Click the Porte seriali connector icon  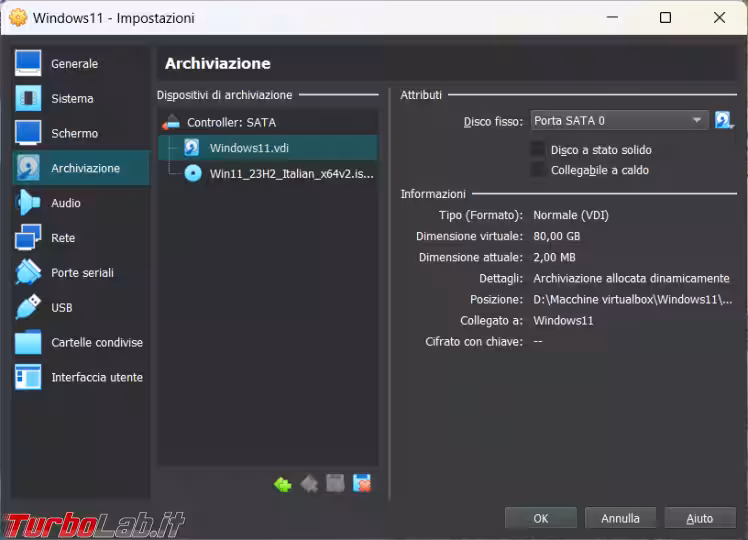click(x=28, y=272)
